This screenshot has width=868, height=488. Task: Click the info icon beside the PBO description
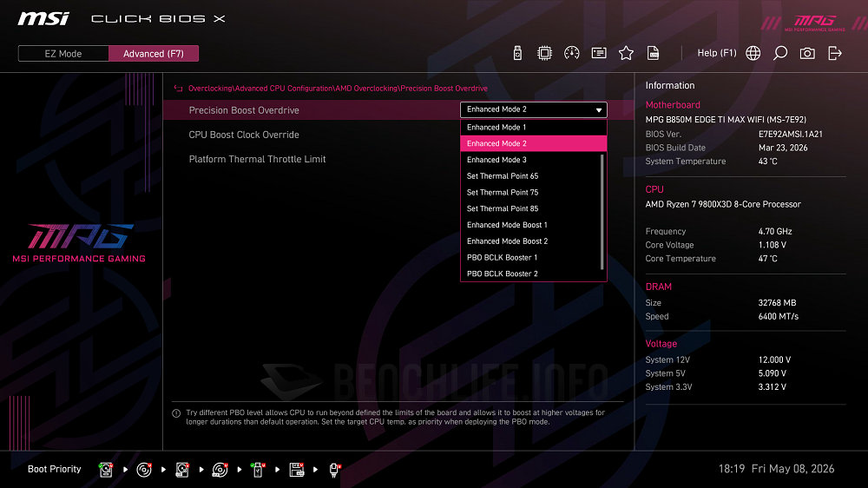(x=176, y=413)
